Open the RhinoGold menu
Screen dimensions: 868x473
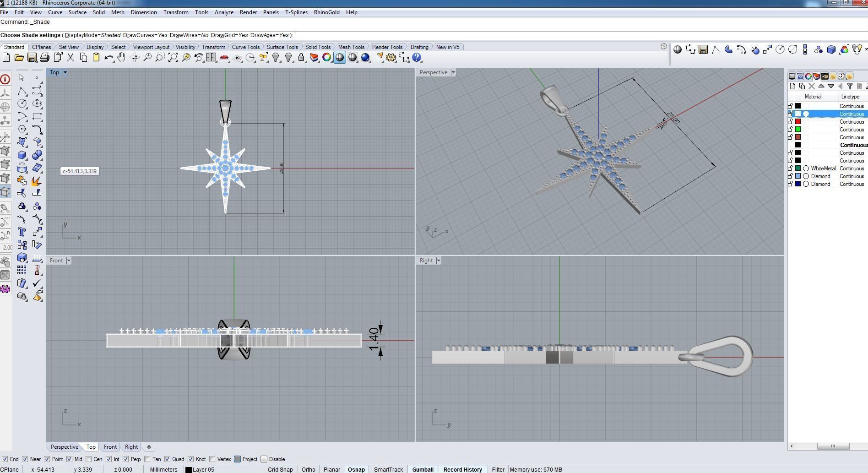tap(326, 12)
